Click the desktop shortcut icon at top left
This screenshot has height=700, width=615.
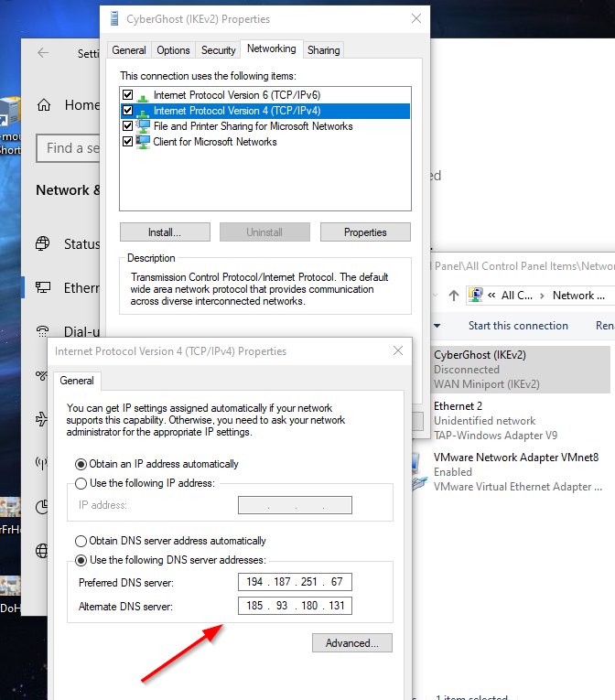[10, 111]
